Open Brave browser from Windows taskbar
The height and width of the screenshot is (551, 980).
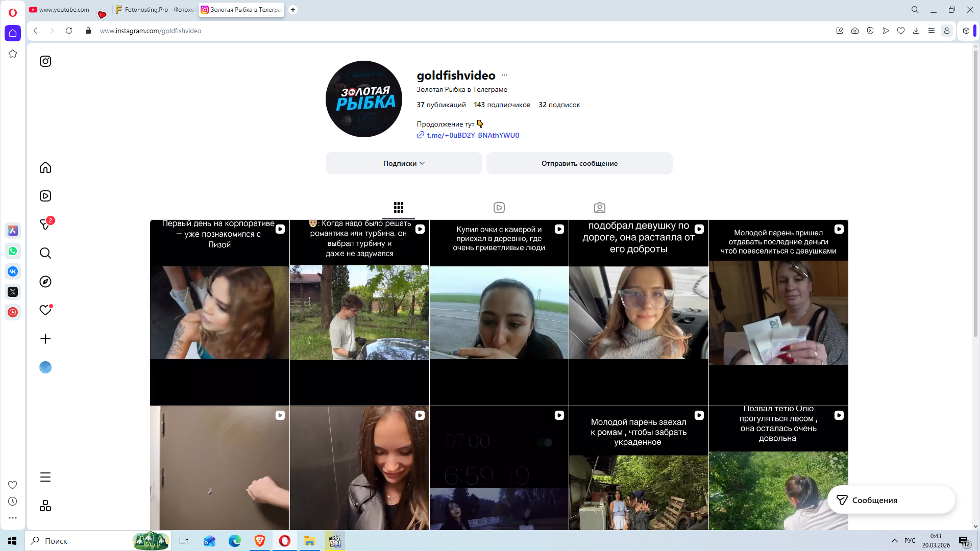[260, 541]
